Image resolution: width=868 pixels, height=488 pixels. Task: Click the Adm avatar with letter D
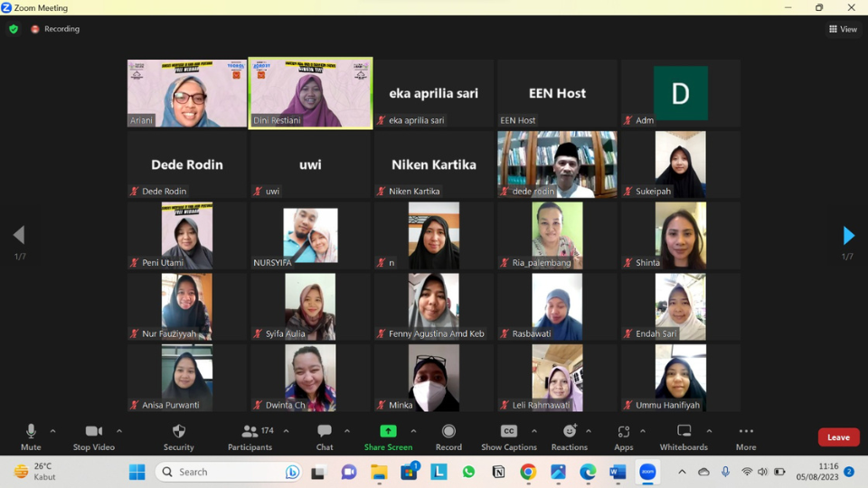click(x=680, y=93)
